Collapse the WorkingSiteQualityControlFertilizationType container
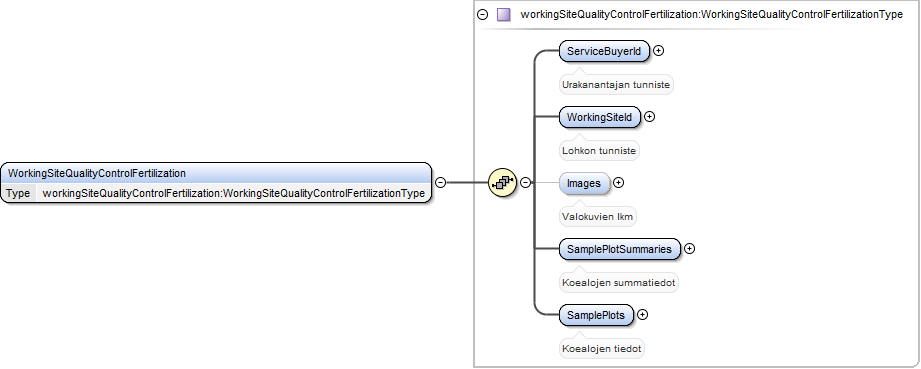The height and width of the screenshot is (369, 921). [483, 15]
